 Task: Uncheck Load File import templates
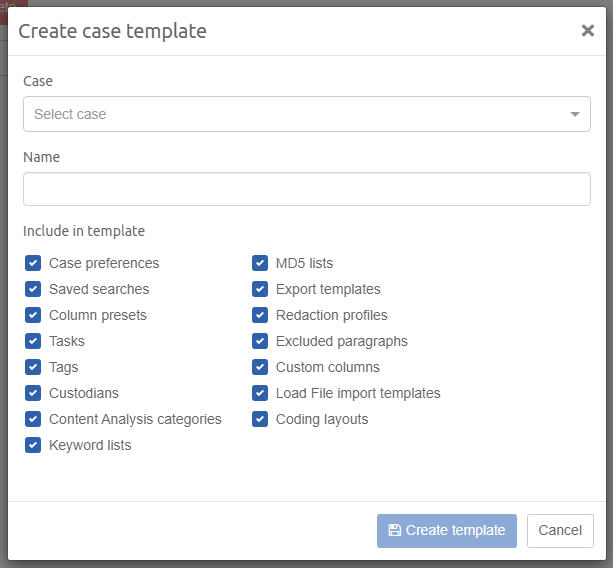[x=260, y=393]
